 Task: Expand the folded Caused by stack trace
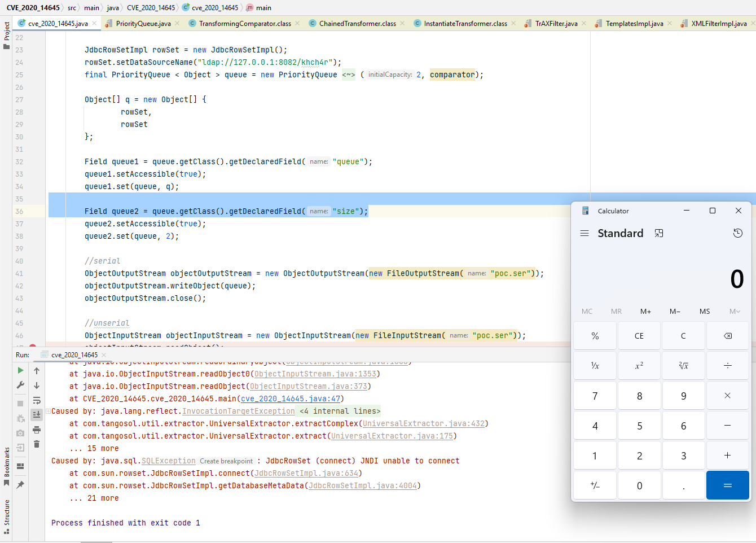49,411
